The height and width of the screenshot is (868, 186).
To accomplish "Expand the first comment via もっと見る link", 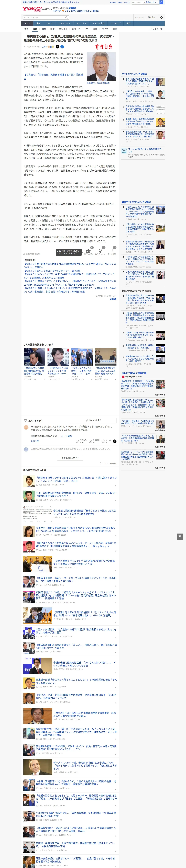I will pos(66,436).
